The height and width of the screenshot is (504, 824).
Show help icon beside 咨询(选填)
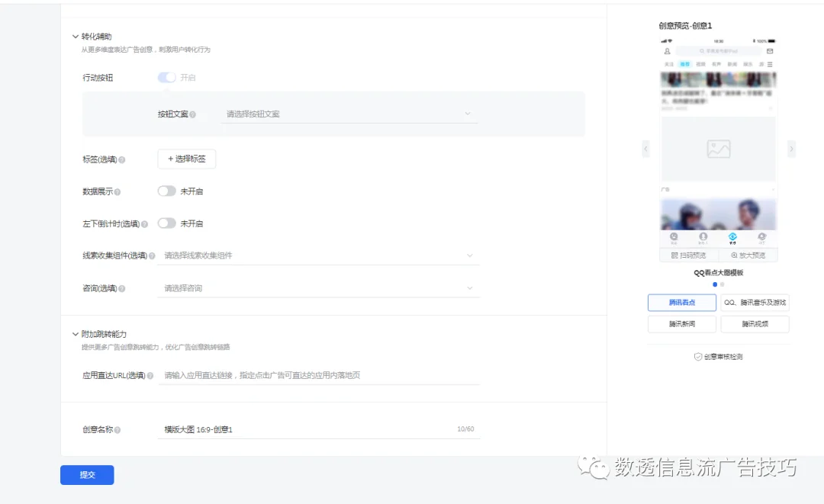tap(122, 289)
